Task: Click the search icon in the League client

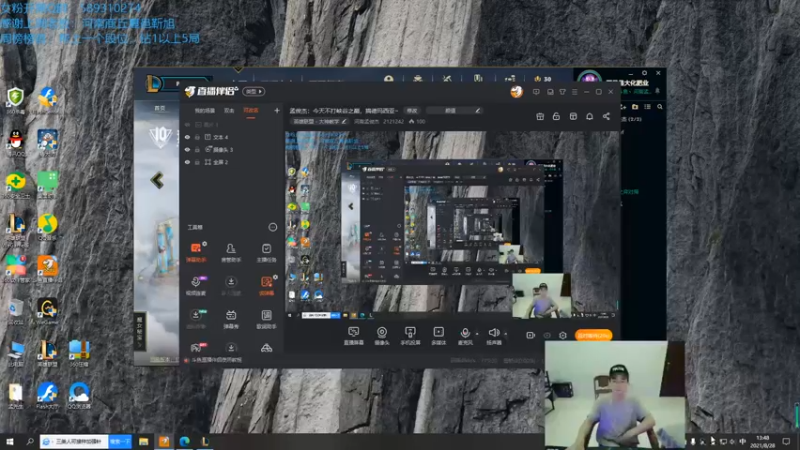Action: [x=660, y=107]
